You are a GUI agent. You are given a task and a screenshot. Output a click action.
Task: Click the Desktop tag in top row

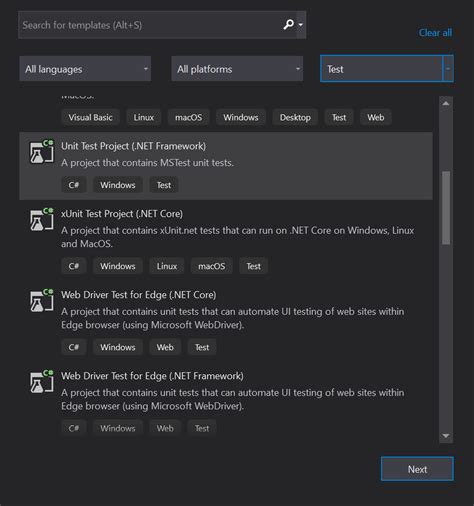(x=295, y=117)
